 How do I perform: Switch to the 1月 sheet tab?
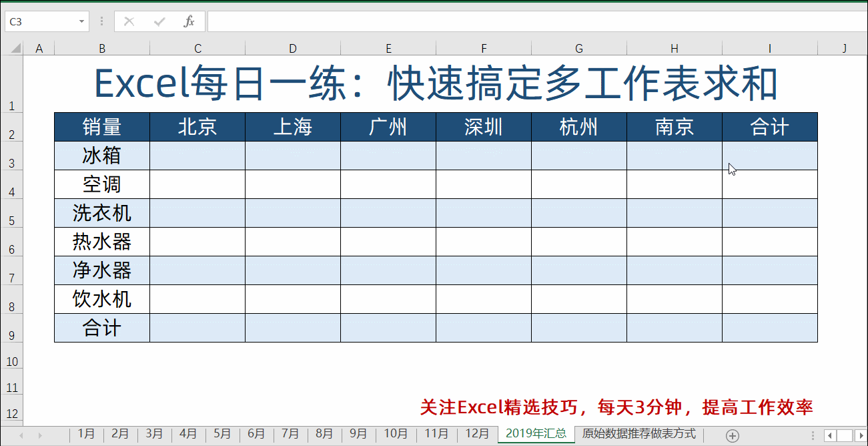[x=87, y=434]
